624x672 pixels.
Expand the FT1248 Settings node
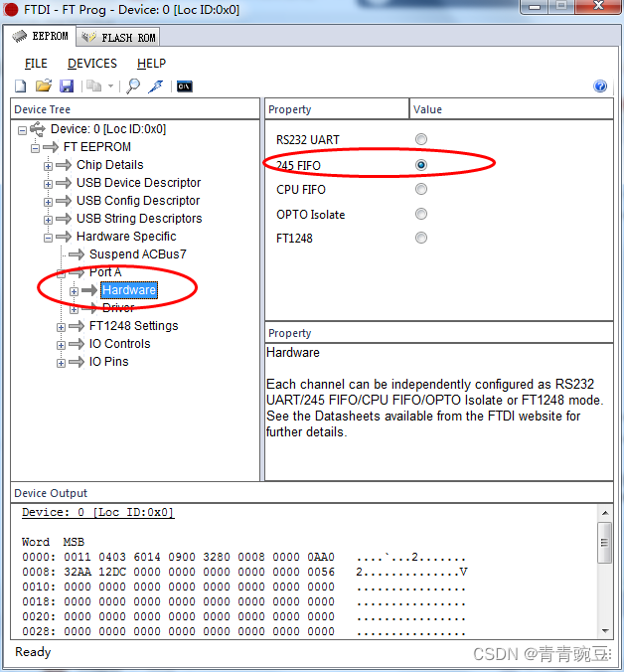(x=61, y=327)
